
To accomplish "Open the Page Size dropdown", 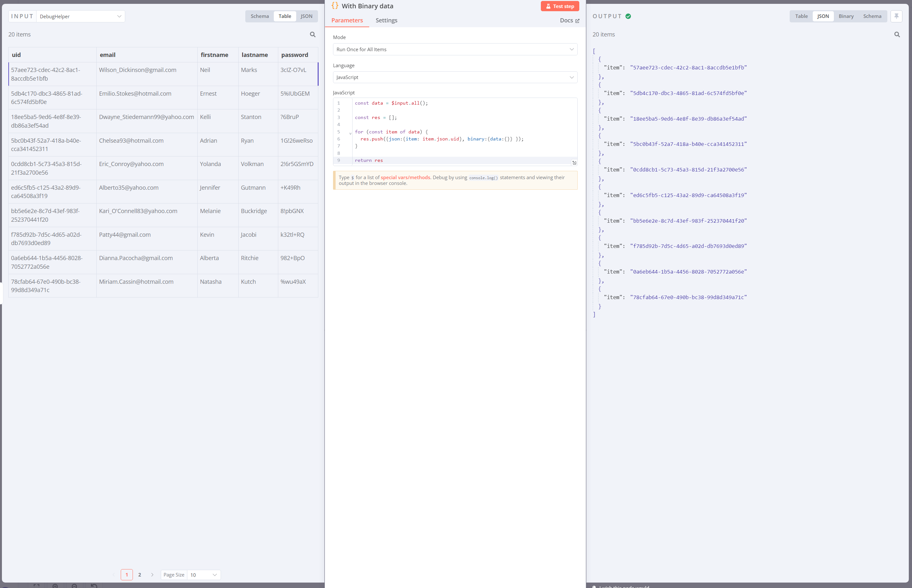I will (204, 575).
